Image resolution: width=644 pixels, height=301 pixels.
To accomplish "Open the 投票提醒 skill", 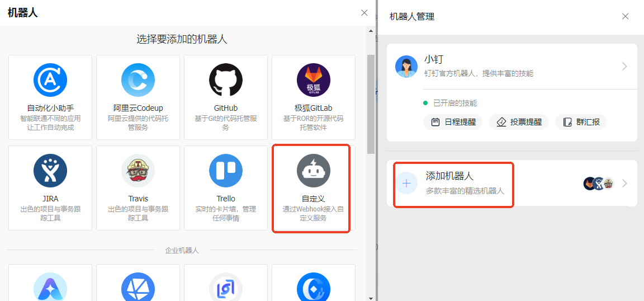I will [x=519, y=122].
